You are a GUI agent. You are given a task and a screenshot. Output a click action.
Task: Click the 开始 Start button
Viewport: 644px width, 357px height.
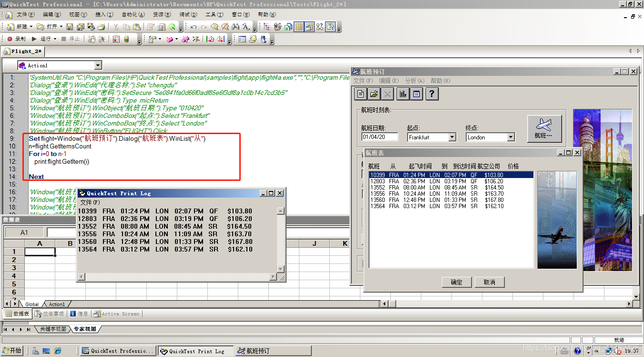[12, 351]
